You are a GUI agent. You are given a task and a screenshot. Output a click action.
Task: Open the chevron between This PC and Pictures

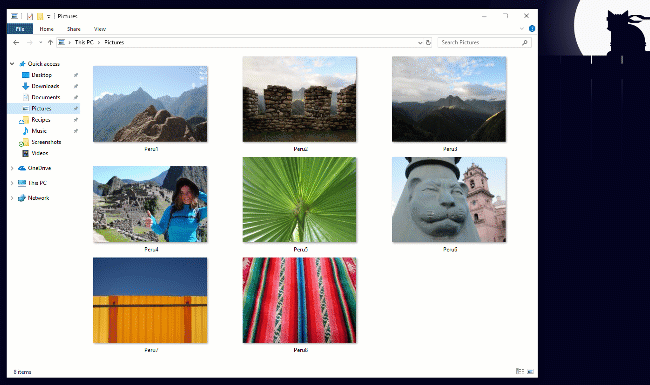click(x=99, y=42)
